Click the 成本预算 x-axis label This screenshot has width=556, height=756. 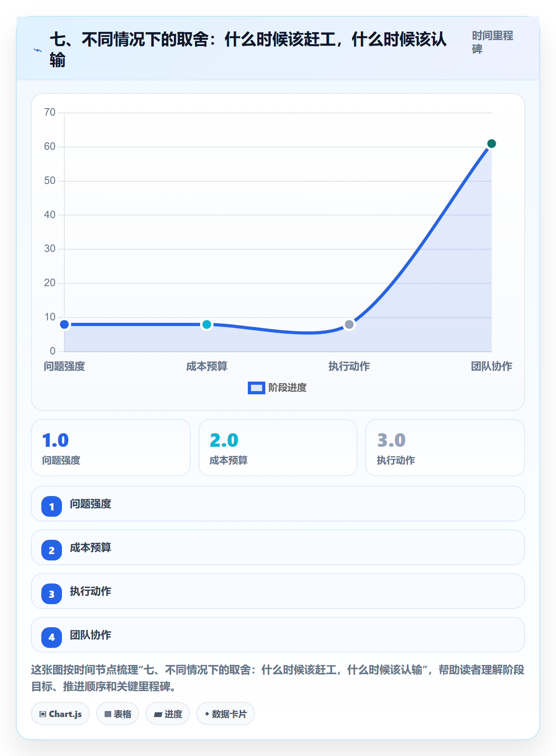207,366
